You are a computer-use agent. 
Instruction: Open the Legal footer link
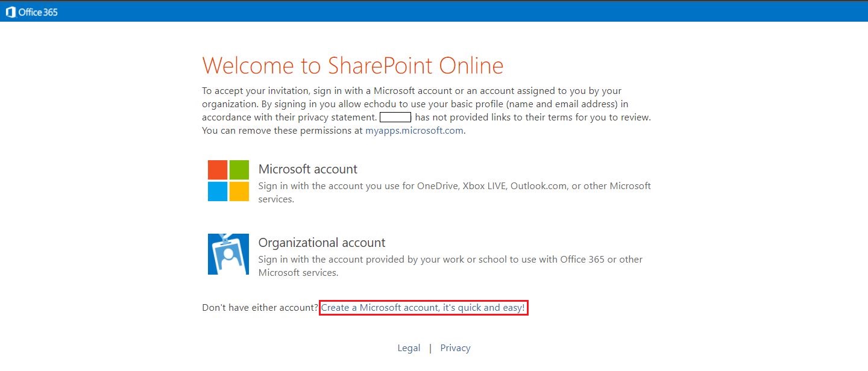pyautogui.click(x=409, y=348)
